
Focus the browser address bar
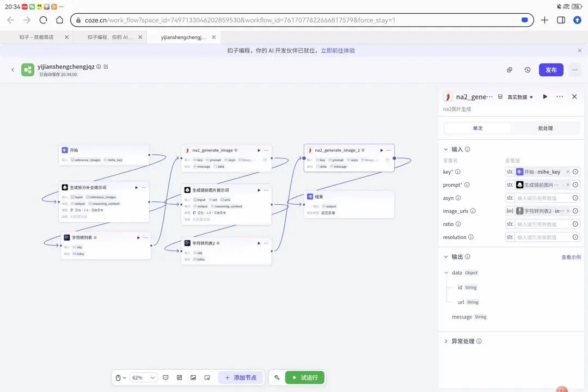tap(302, 20)
